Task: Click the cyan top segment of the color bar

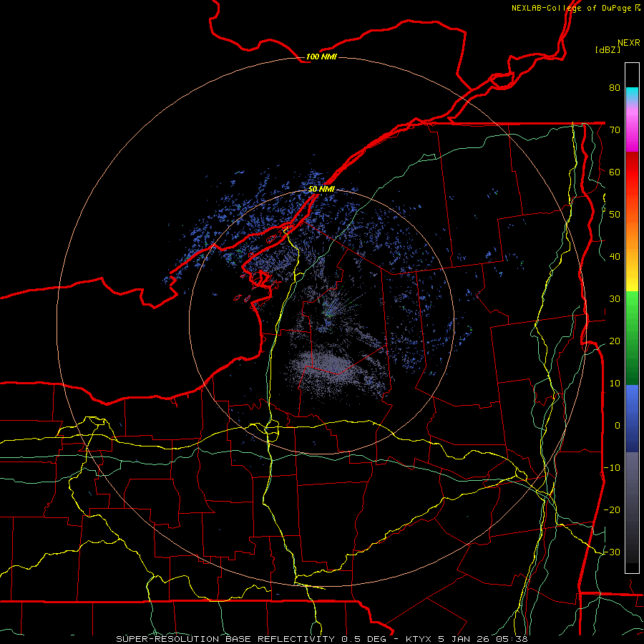Action: (x=632, y=94)
